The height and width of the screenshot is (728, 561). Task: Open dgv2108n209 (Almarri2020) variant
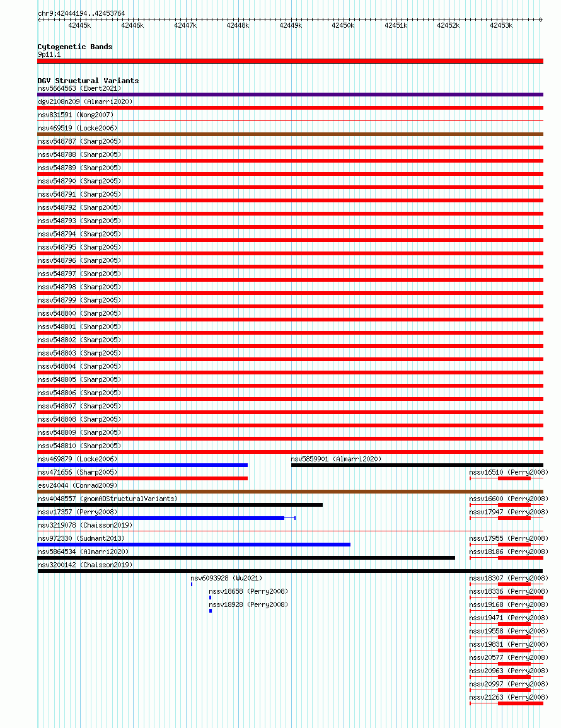tap(85, 101)
